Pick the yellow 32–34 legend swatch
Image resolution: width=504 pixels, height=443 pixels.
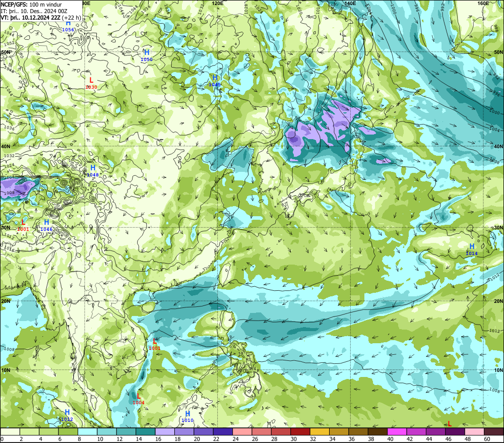coord(320,431)
